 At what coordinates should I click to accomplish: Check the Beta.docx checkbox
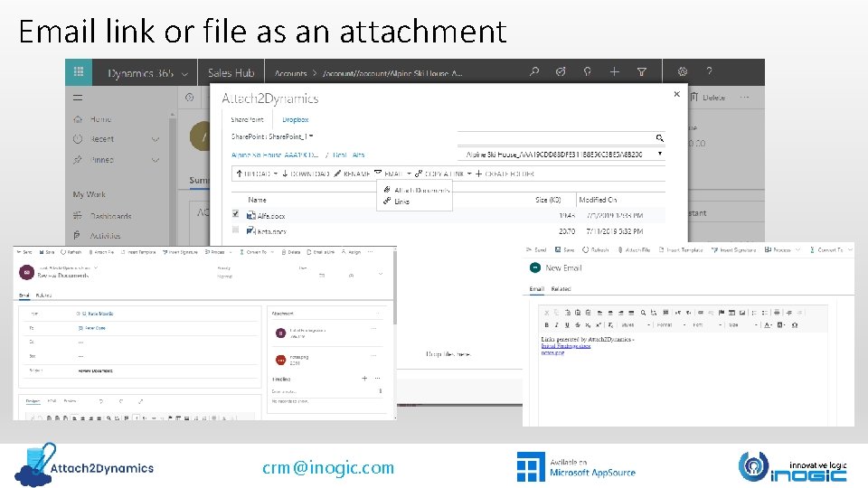pos(236,230)
